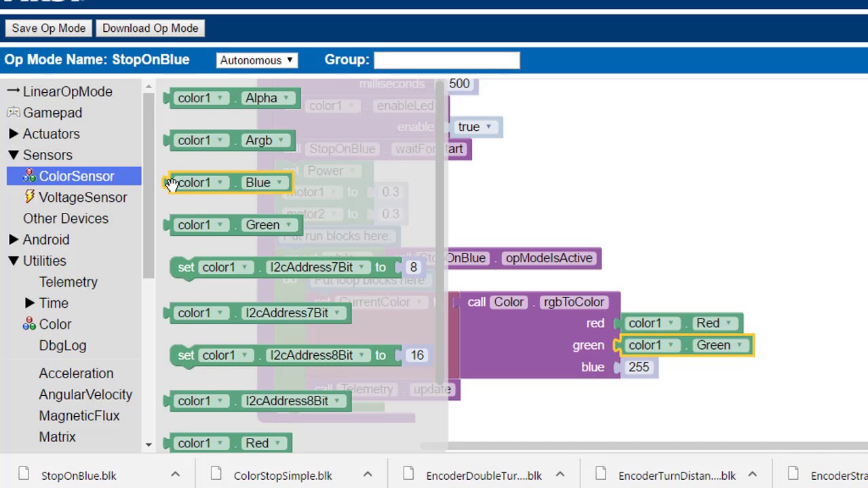
Task: Click the Group input field
Action: tap(447, 60)
